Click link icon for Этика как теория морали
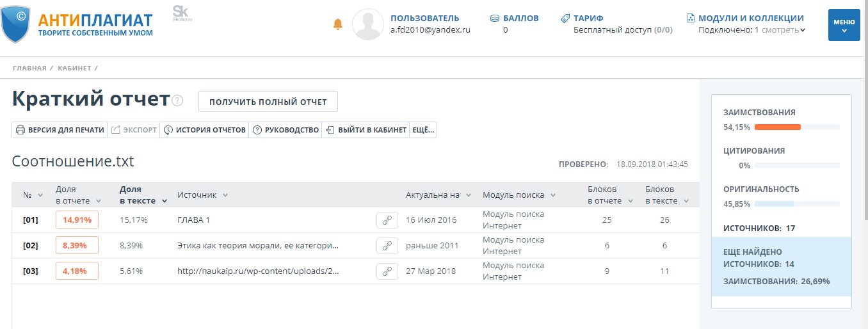The height and width of the screenshot is (329, 868). pyautogui.click(x=387, y=246)
